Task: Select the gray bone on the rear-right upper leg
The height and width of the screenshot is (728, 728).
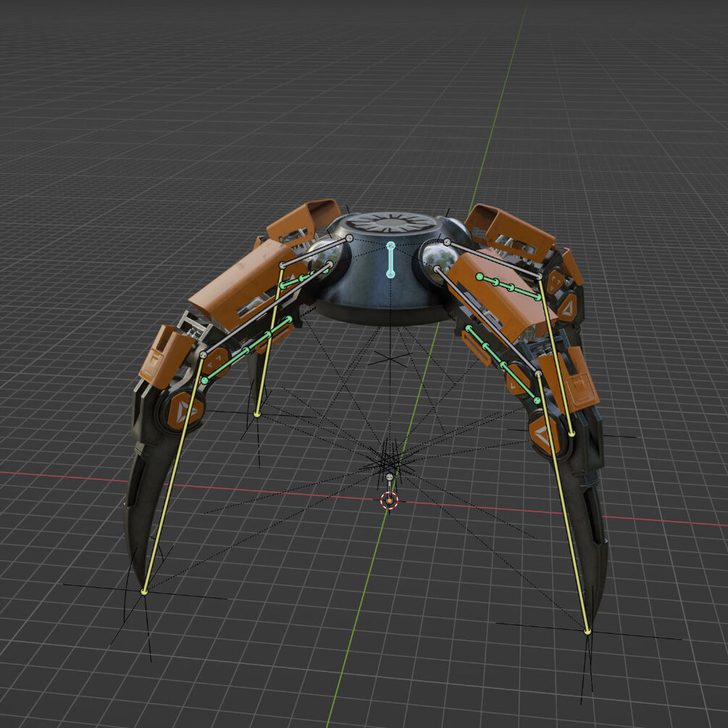Action: click(493, 259)
